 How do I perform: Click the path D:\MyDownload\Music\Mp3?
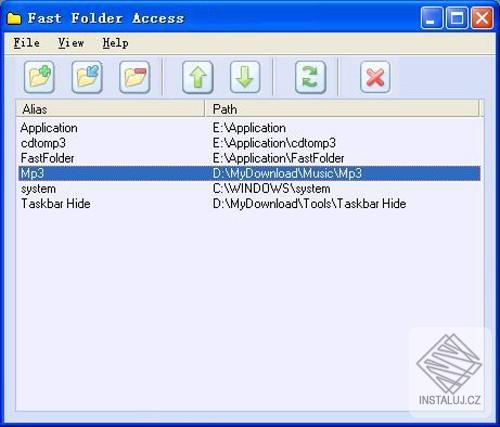tap(287, 173)
